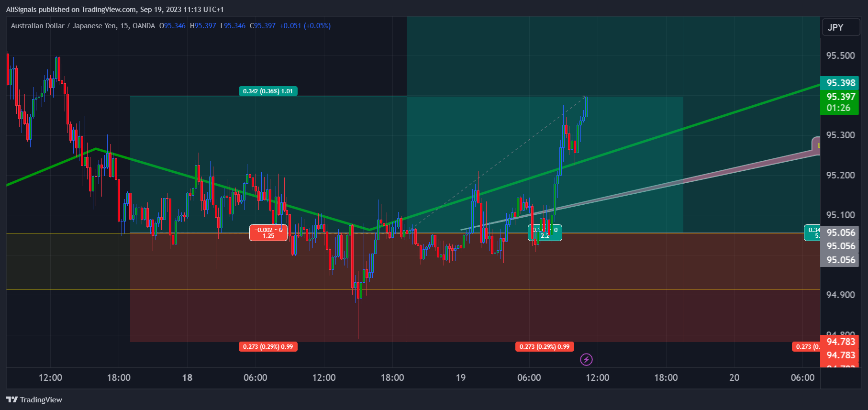Viewport: 868px width, 410px height.
Task: Click the open value O95.346
Action: pos(172,26)
